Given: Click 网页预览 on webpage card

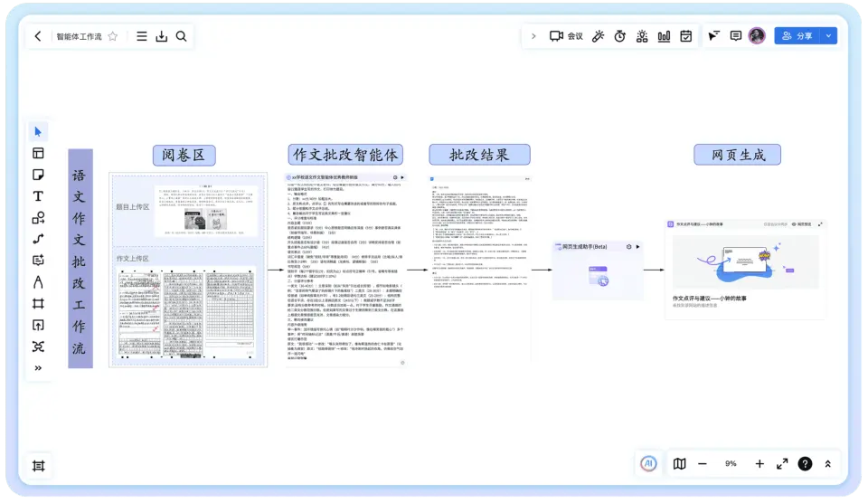Looking at the screenshot, I should [802, 224].
